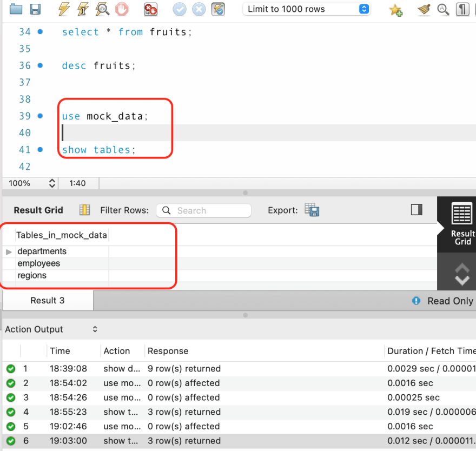Click the down chevron in result side panel
Screen dimensions: 476x451
(x=462, y=281)
